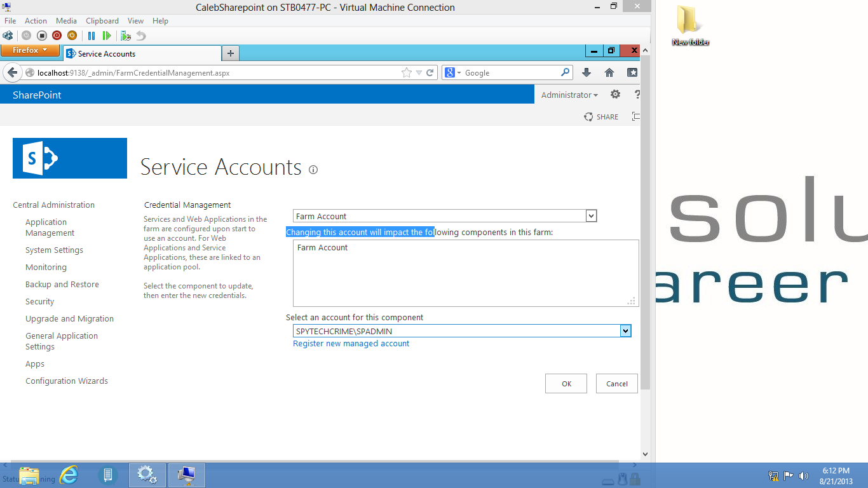Go to Firefox home page

pyautogui.click(x=609, y=73)
